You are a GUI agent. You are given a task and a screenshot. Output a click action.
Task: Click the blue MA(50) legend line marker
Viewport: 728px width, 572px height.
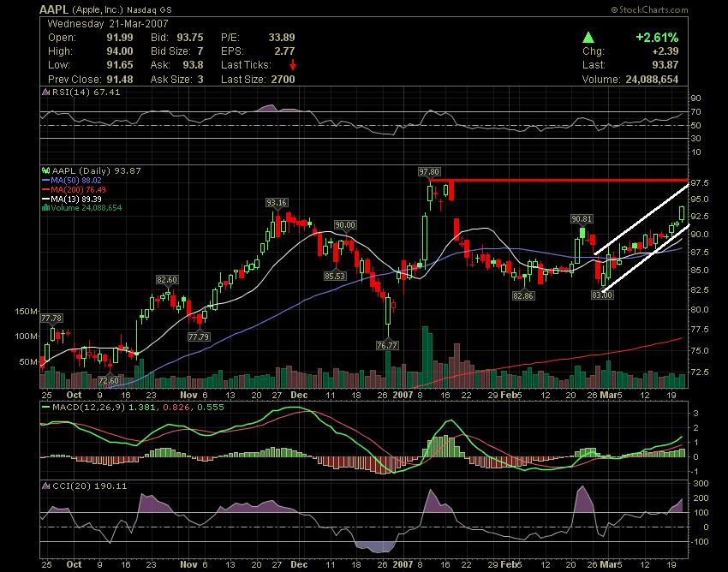click(x=45, y=181)
